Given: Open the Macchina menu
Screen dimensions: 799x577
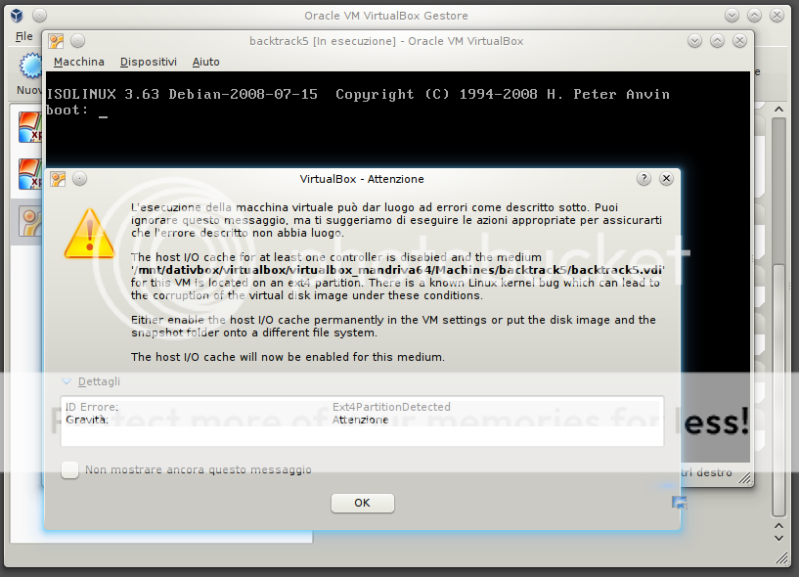Looking at the screenshot, I should click(x=79, y=62).
